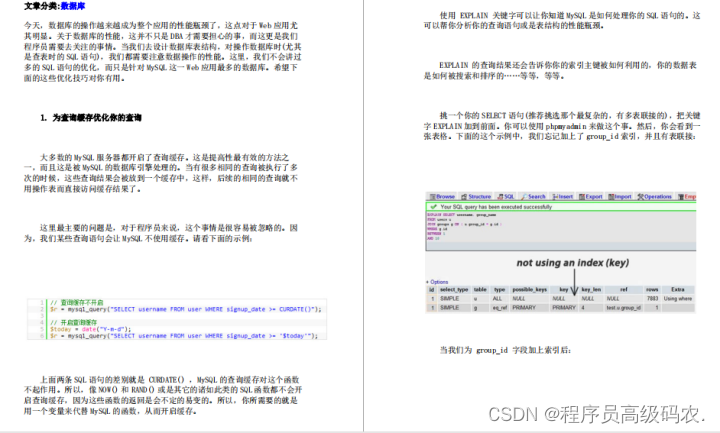Click the heading '1. 为查询缓存优化你的查询'
Image resolution: width=720 pixels, height=433 pixels.
pyautogui.click(x=91, y=118)
